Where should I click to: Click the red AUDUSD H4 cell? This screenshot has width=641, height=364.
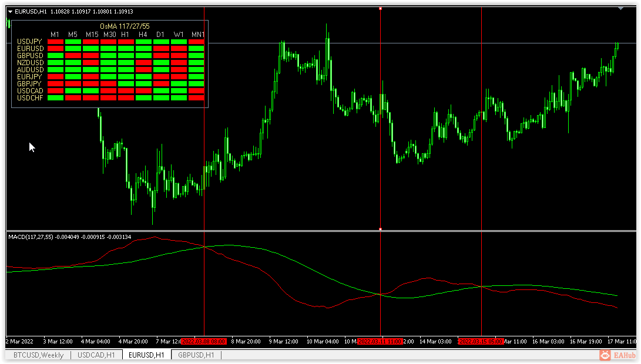pyautogui.click(x=143, y=69)
